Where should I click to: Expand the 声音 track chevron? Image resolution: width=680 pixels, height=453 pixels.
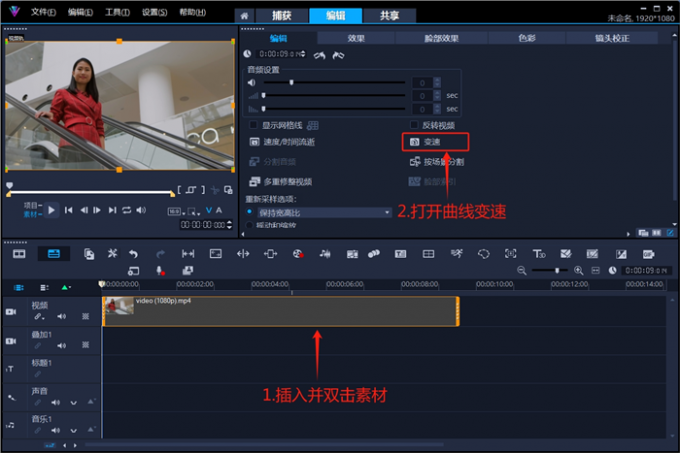[x=74, y=403]
